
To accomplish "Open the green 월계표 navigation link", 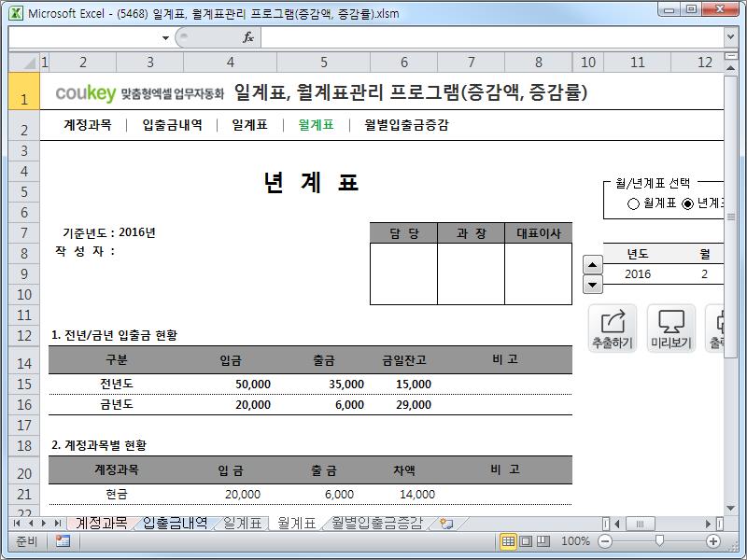I will [317, 125].
